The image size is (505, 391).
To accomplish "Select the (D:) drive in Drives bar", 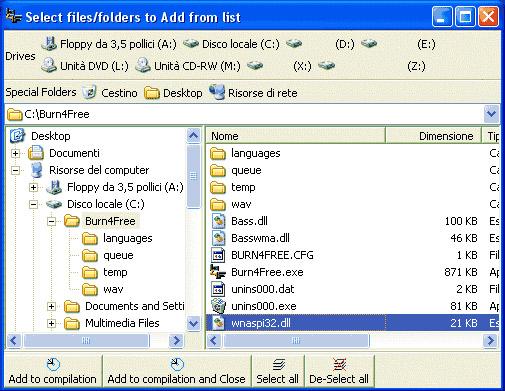I will coord(320,44).
